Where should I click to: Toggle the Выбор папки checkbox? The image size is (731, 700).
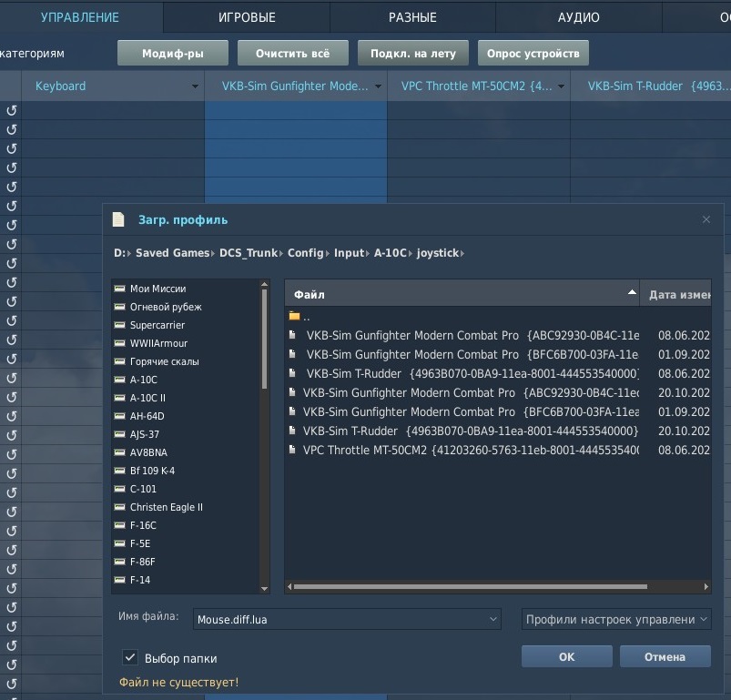pos(130,657)
